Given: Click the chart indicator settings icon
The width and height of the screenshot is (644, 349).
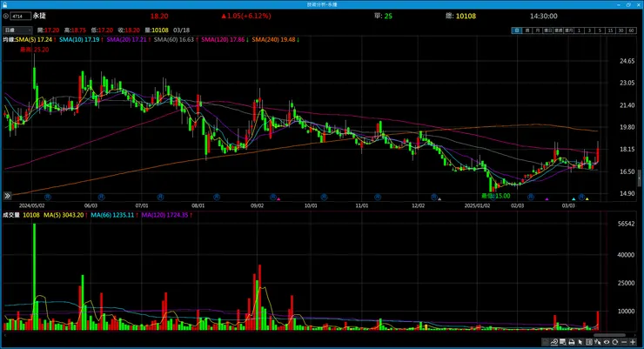Looking at the screenshot, I should (554, 342).
